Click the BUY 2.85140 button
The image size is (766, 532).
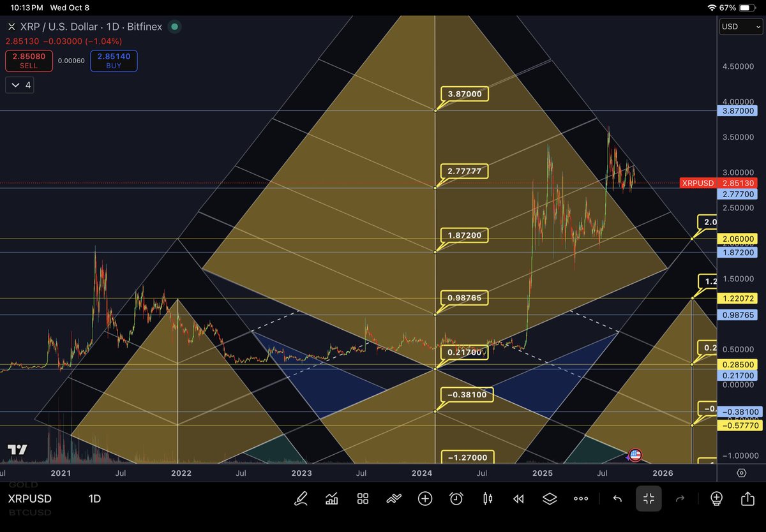114,61
